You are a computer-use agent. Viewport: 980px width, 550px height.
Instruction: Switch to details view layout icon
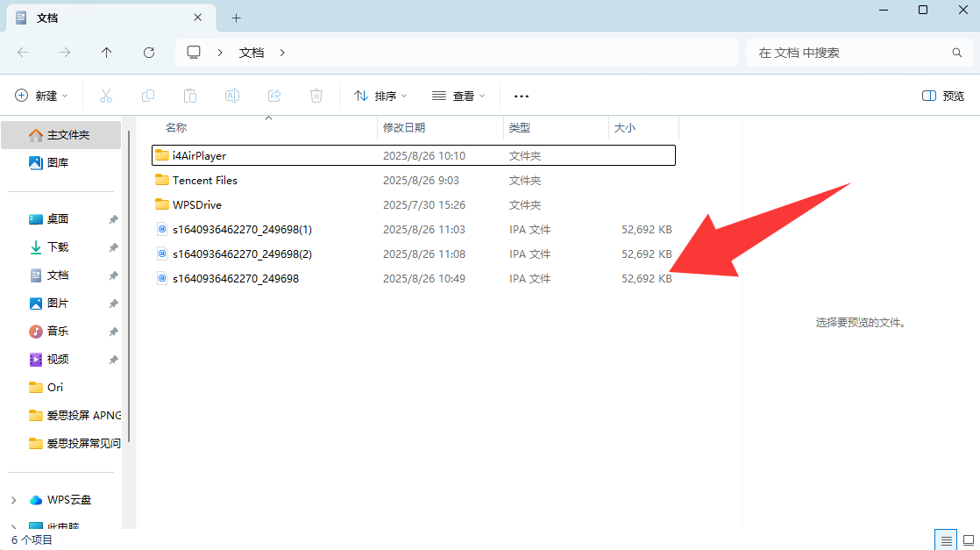(x=945, y=539)
